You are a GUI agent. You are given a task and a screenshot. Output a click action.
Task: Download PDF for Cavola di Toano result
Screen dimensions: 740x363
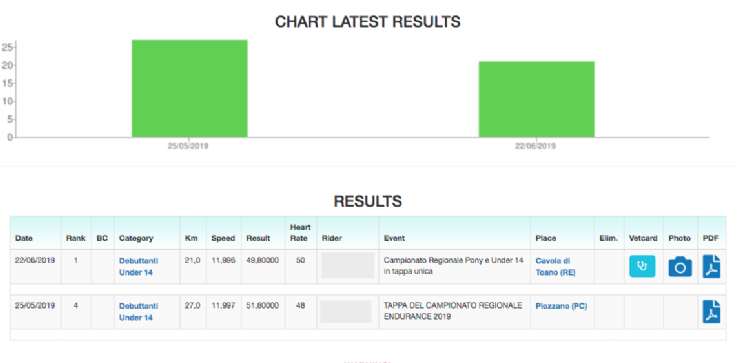pos(711,266)
